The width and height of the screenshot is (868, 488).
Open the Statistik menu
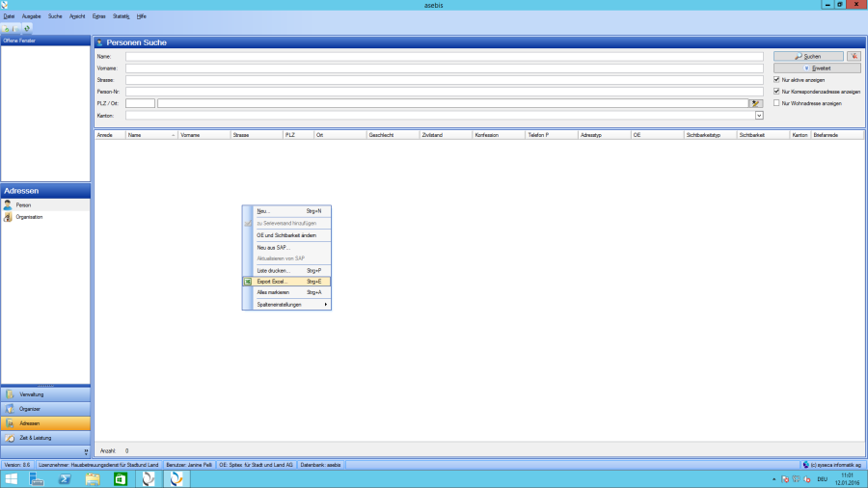coord(121,16)
